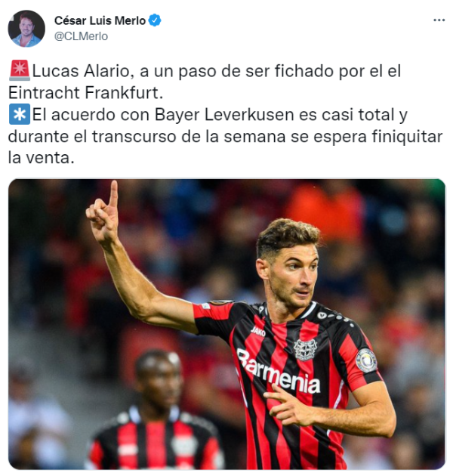The width and height of the screenshot is (453, 476).
Task: Click the "la venta." closing text
Action: coord(41,158)
